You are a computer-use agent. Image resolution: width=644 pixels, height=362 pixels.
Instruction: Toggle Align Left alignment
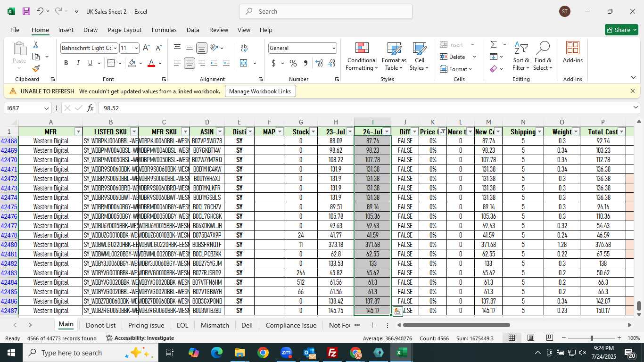pos(177,63)
